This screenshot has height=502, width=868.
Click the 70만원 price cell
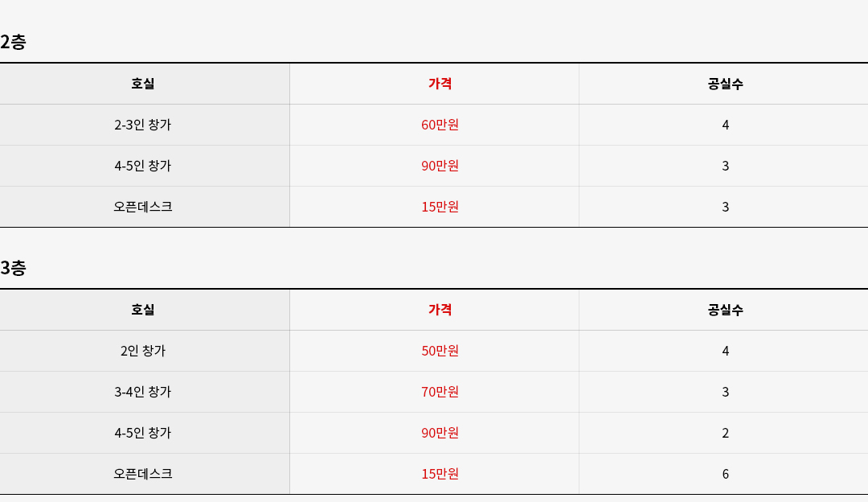click(x=440, y=392)
